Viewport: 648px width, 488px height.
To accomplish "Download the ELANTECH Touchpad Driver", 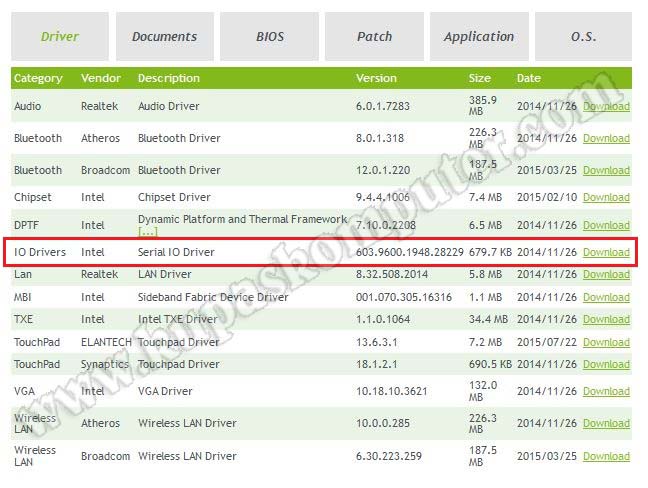I will pos(606,342).
